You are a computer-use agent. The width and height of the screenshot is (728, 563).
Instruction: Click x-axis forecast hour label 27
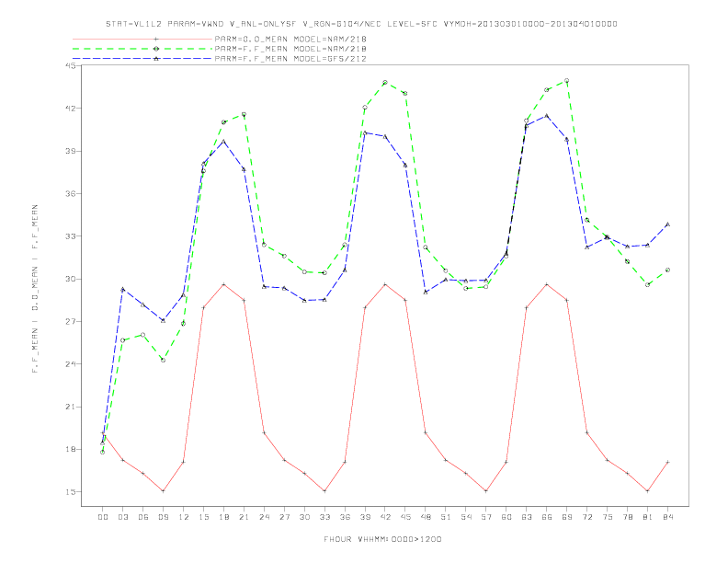284,517
